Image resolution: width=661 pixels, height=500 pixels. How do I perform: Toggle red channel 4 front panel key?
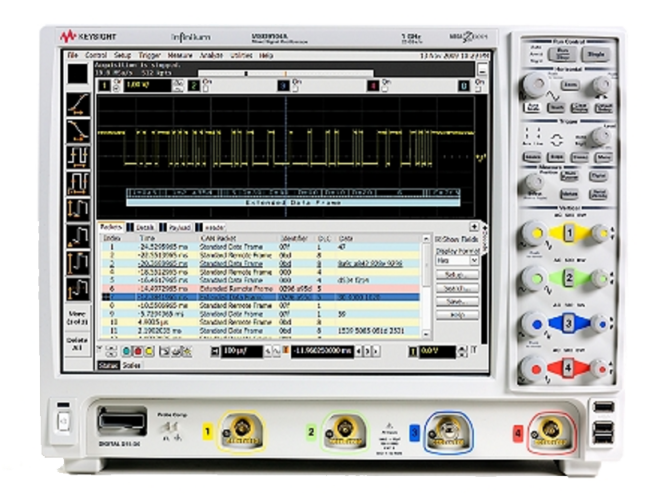pyautogui.click(x=567, y=368)
